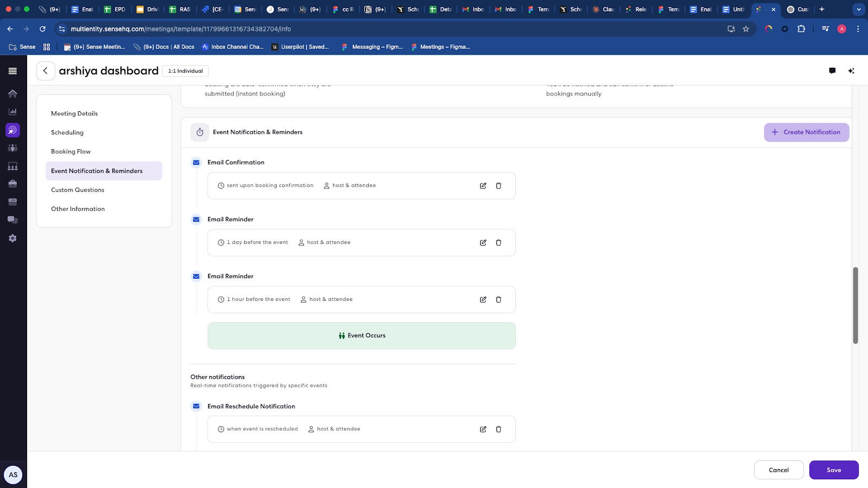
Task: Delete the Email Reschedule Notification
Action: tap(499, 429)
